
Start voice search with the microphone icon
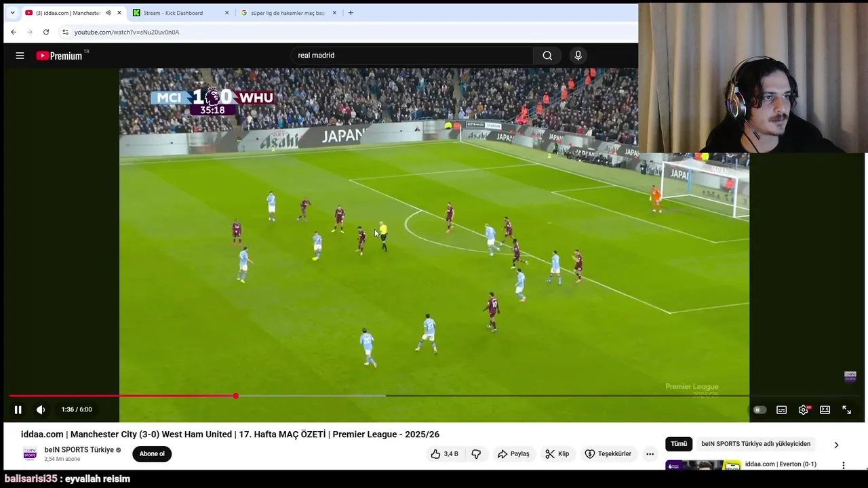pyautogui.click(x=578, y=56)
